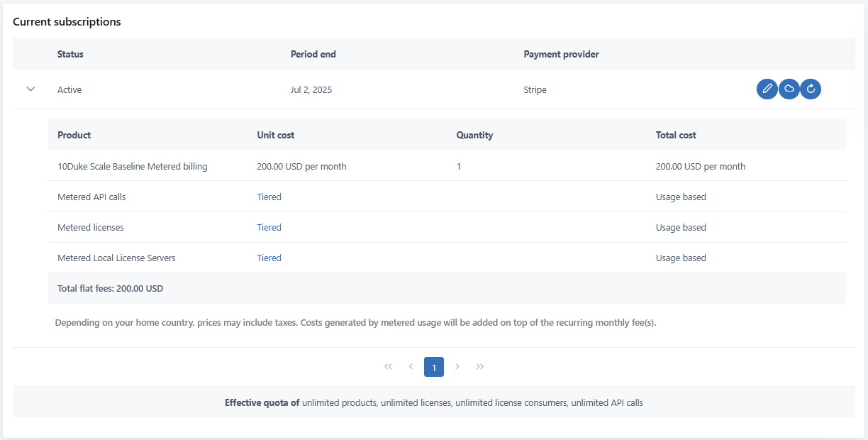Image resolution: width=868 pixels, height=440 pixels.
Task: Open Tiered pricing for Metered licenses
Action: 269,228
